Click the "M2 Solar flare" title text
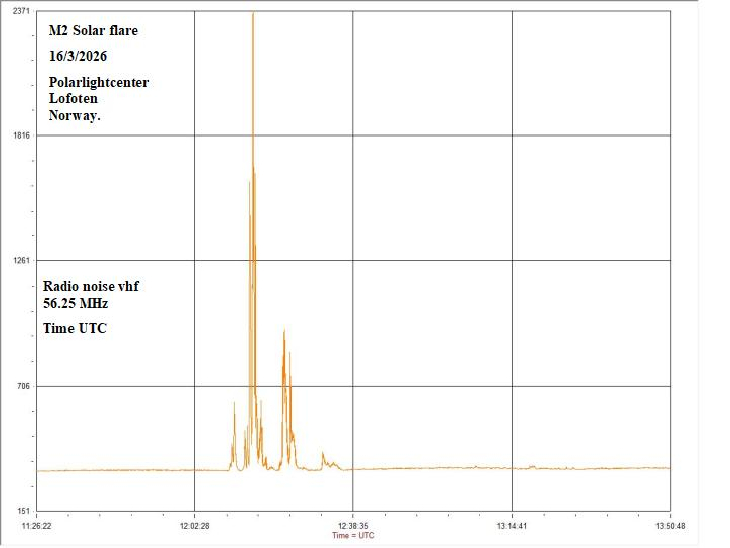The height and width of the screenshot is (548, 730). pos(93,31)
